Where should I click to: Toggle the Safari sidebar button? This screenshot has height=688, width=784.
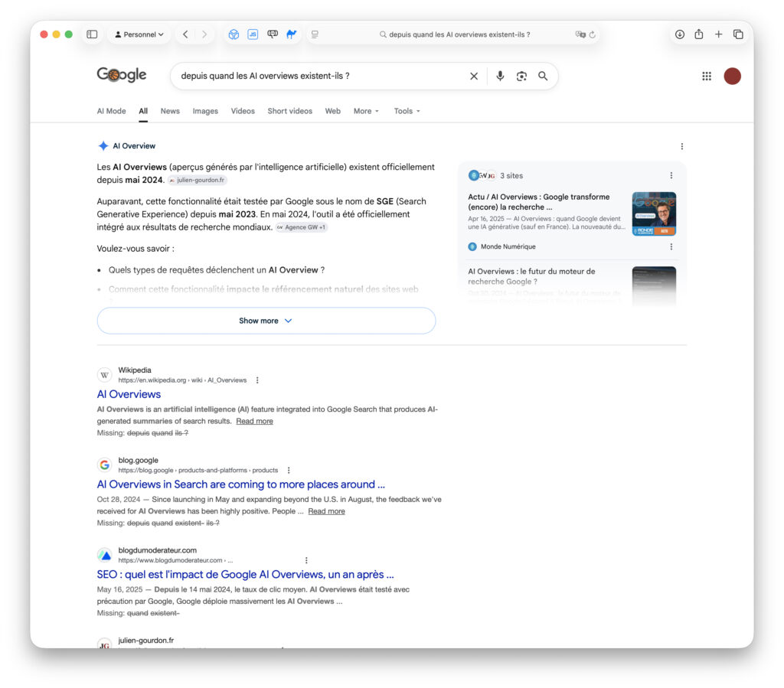pos(92,34)
